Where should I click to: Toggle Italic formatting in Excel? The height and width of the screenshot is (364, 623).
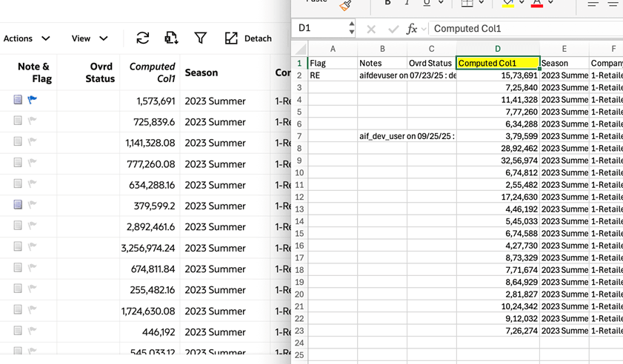point(407,3)
